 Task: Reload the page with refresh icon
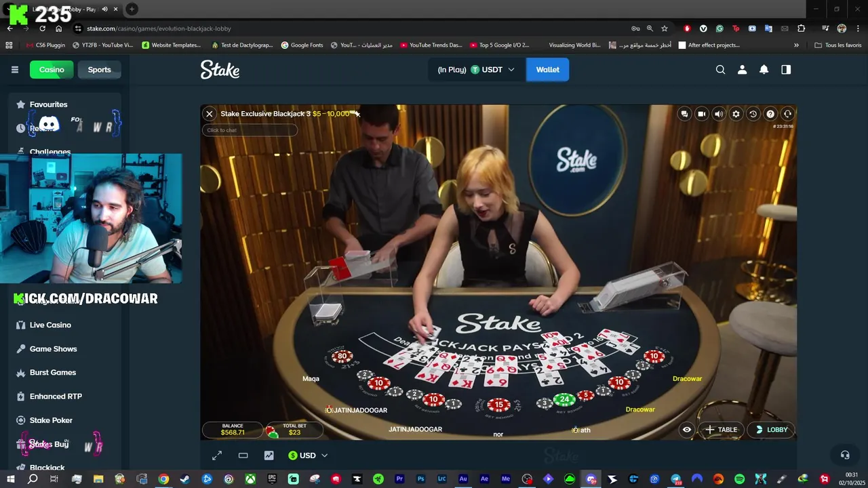click(x=42, y=28)
